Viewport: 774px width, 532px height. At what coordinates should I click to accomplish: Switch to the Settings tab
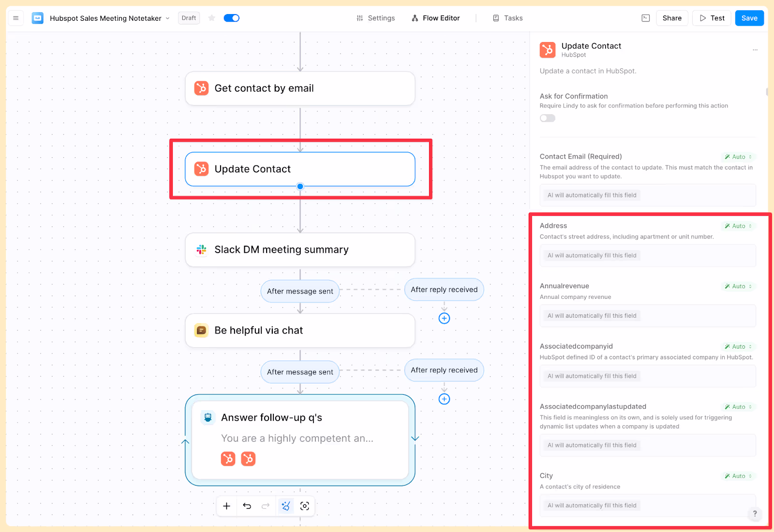[x=375, y=18]
